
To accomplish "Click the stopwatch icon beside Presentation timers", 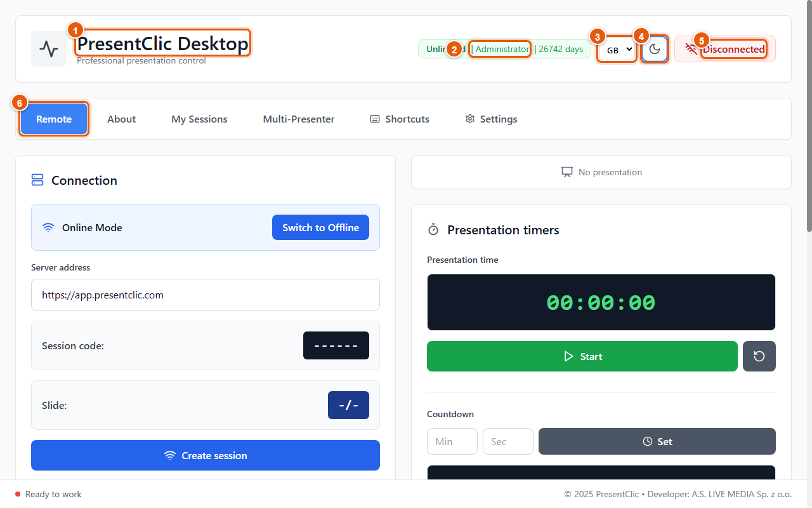I will point(433,230).
